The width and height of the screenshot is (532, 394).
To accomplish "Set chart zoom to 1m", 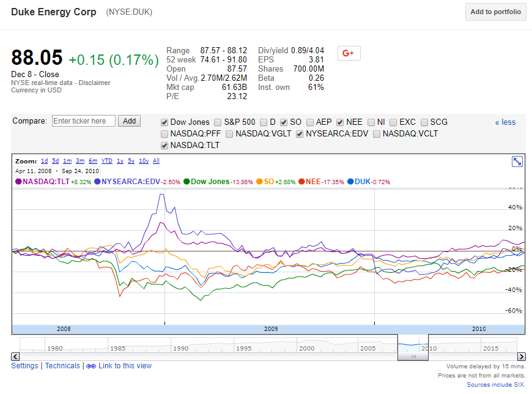I will click(67, 161).
